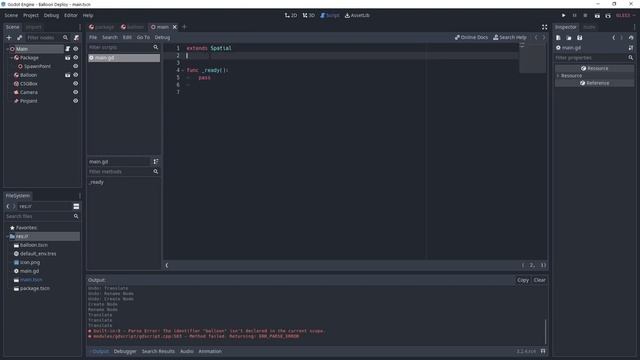640x360 pixels.
Task: Open the Inspector dock options menu
Action: click(x=634, y=27)
